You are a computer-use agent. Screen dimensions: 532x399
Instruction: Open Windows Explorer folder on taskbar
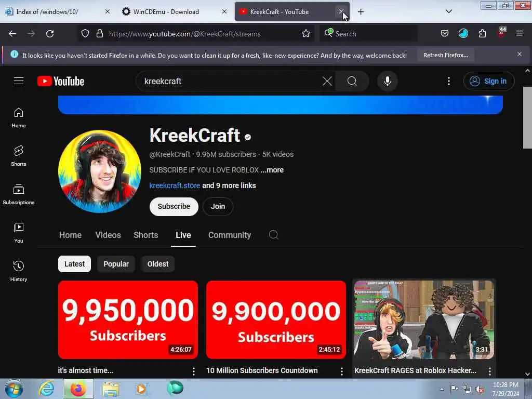coord(111,389)
